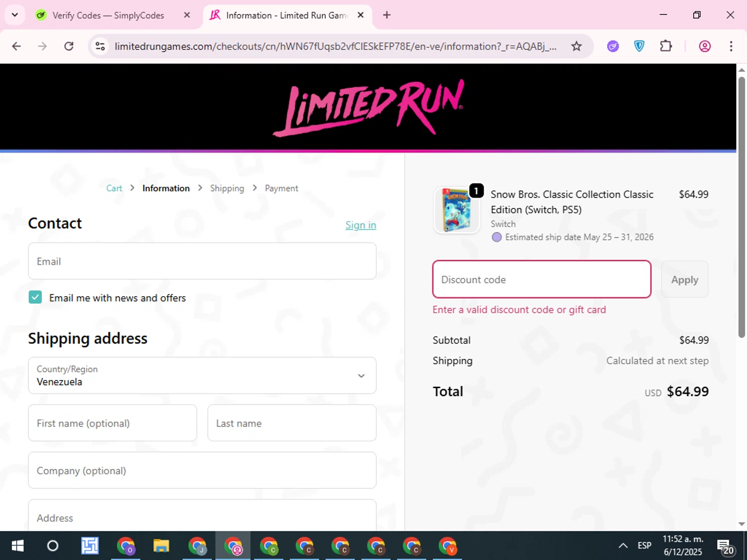The width and height of the screenshot is (747, 560).
Task: Uncheck Email me with news and offers
Action: click(x=35, y=297)
